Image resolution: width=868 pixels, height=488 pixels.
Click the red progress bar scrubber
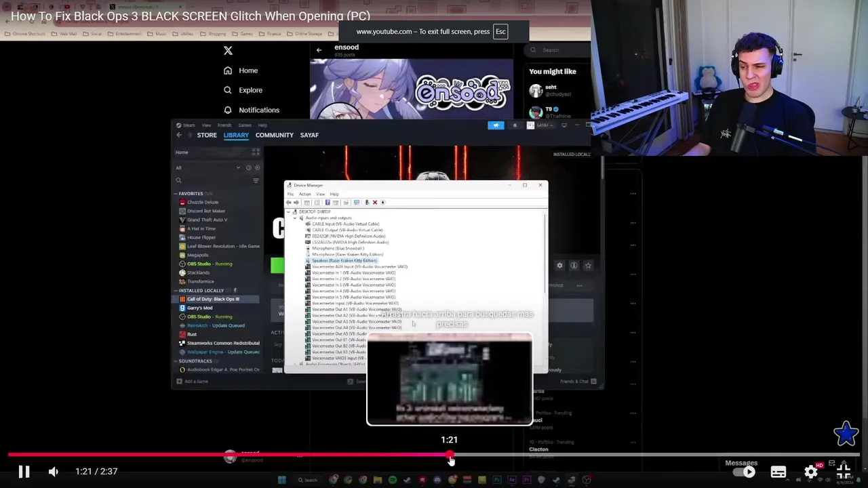coord(450,455)
